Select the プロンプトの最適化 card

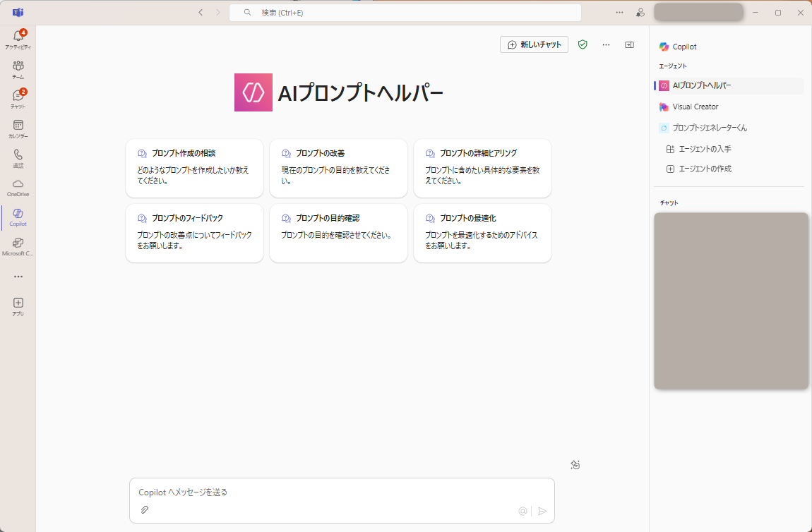482,233
